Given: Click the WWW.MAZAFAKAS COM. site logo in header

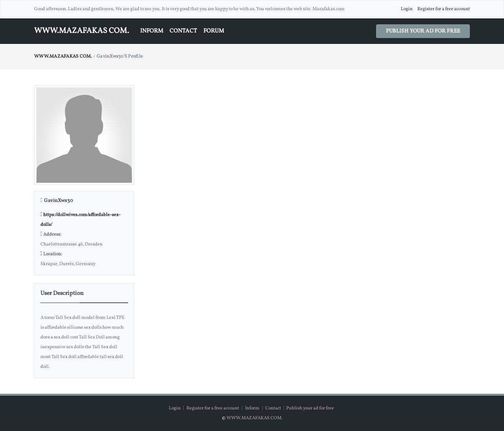Looking at the screenshot, I should click(x=82, y=31).
